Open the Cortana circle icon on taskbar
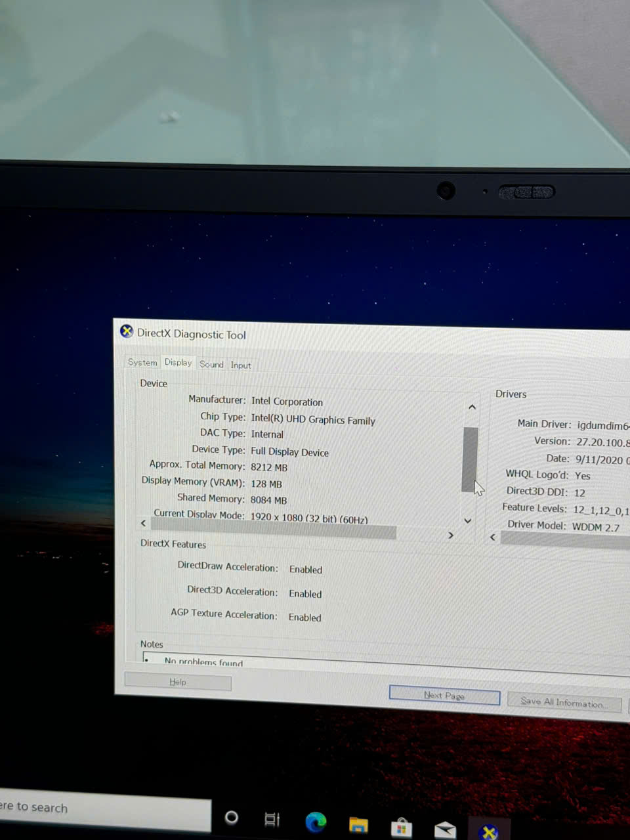 231,817
